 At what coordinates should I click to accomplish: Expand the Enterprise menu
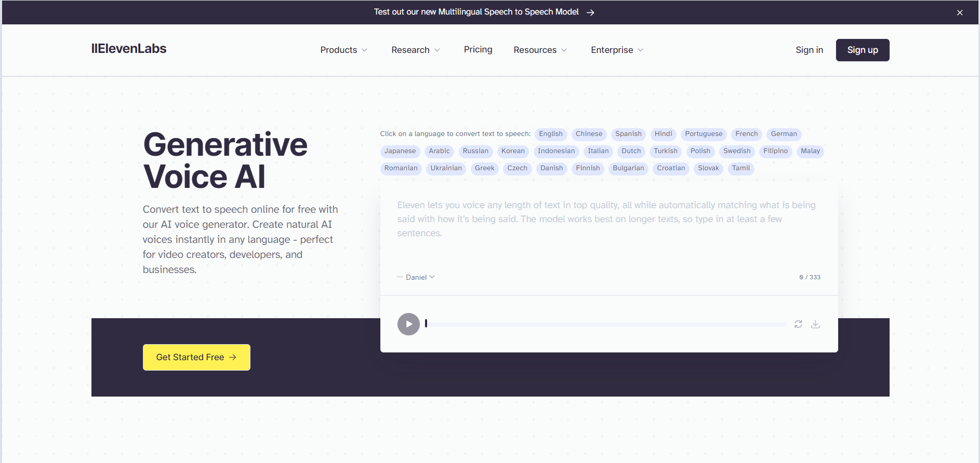pos(617,50)
